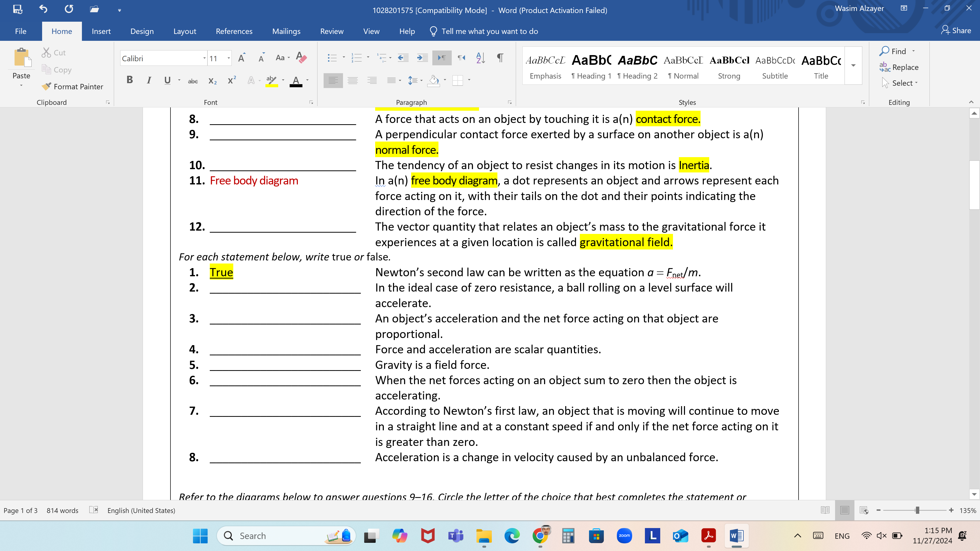Apply the Heading 1 style
This screenshot has width=980, height=551.
click(x=591, y=66)
